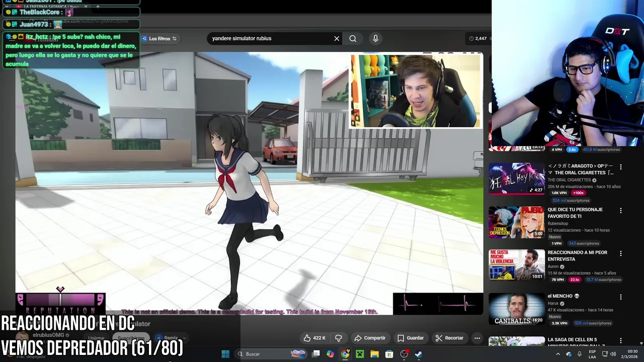Image resolution: width=644 pixels, height=362 pixels.
Task: Dislike the video with thumbs-down
Action: click(338, 338)
